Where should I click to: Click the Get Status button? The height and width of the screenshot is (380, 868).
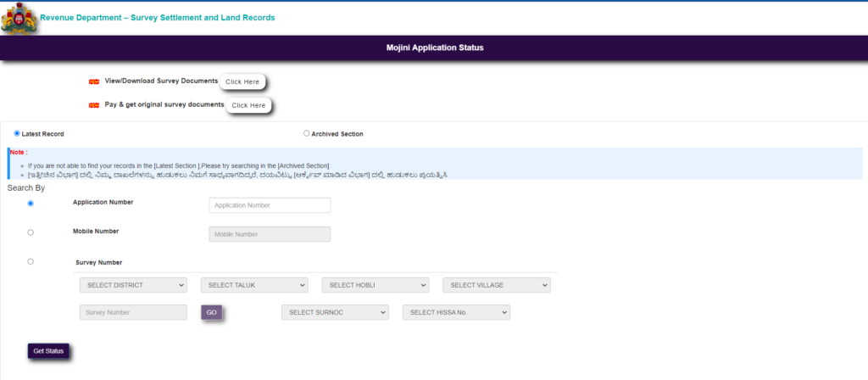(48, 351)
